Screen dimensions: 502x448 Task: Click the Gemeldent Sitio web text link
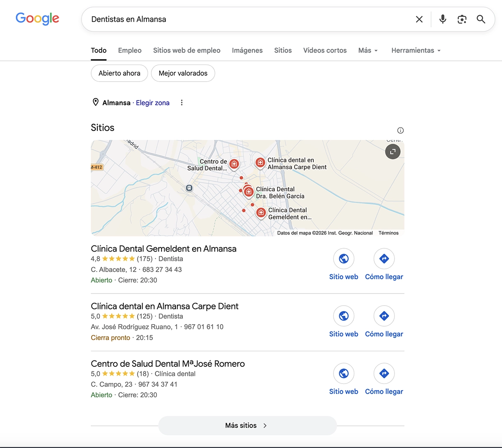coord(343,277)
